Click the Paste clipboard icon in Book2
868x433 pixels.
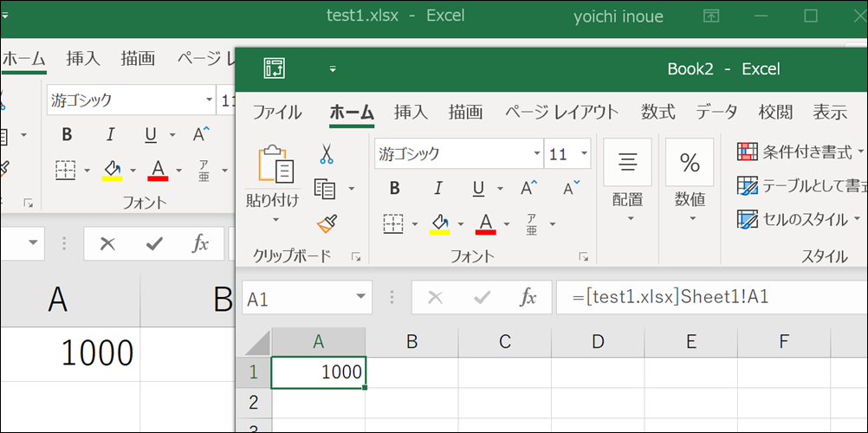275,165
